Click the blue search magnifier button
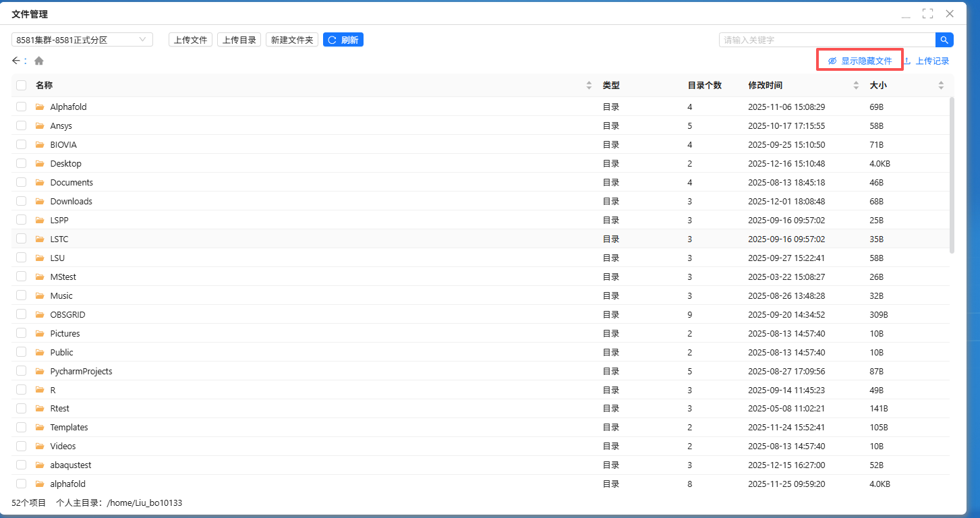 tap(944, 40)
